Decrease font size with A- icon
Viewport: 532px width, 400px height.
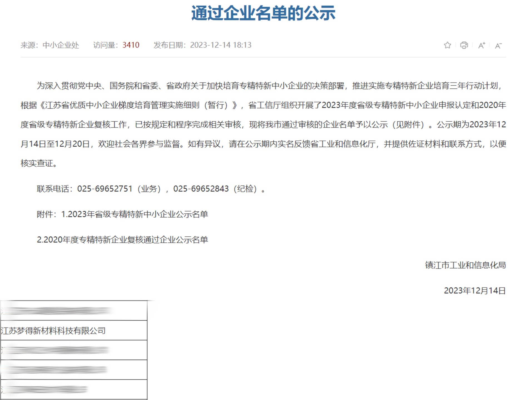pos(498,46)
